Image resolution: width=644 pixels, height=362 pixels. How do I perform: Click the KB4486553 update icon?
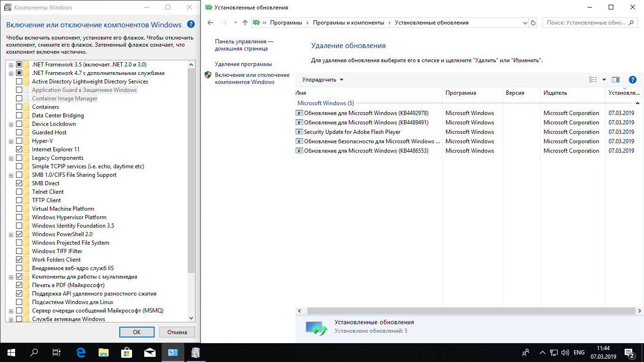pos(299,151)
